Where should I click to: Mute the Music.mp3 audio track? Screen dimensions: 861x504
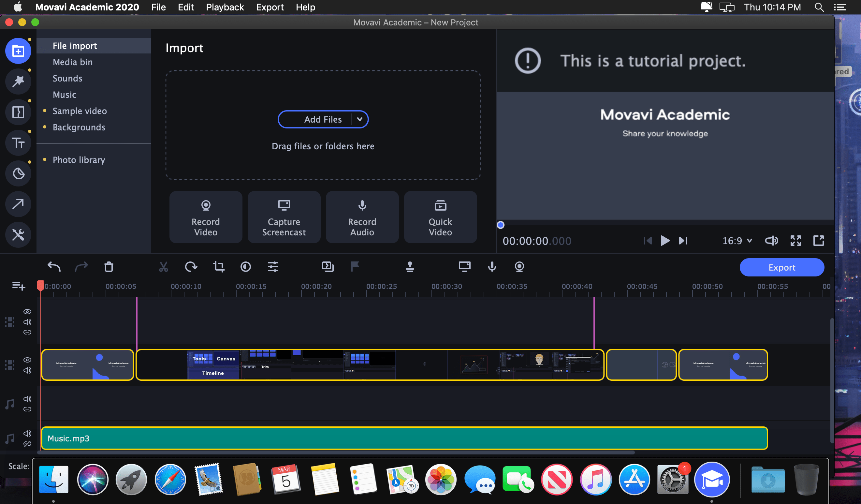click(x=27, y=433)
